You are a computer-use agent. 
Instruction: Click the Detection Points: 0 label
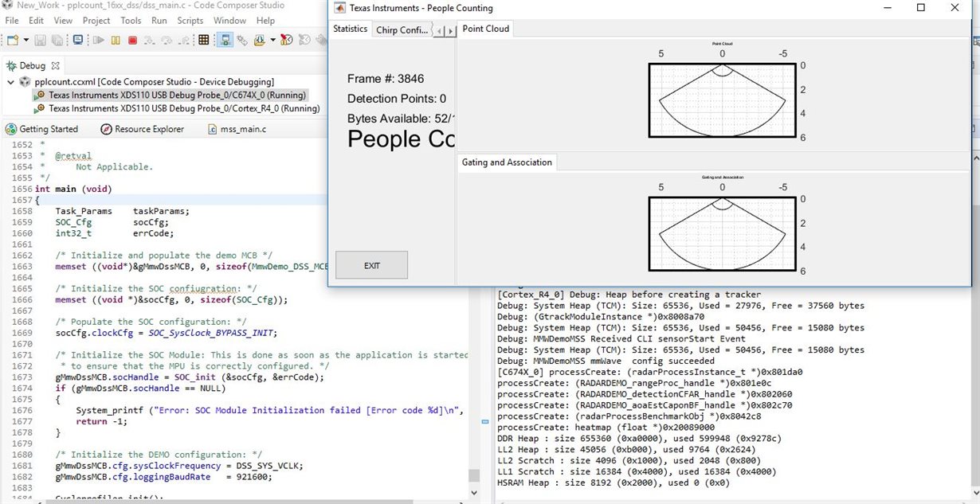(x=397, y=99)
